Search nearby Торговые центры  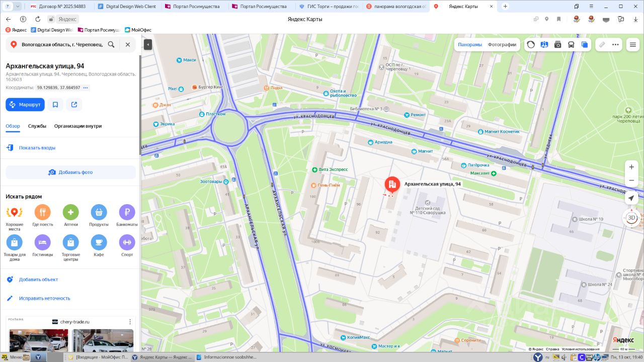(71, 248)
